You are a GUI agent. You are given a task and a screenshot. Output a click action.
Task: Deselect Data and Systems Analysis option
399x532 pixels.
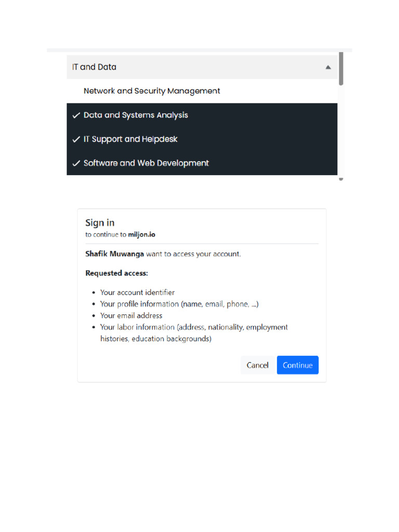coord(202,115)
